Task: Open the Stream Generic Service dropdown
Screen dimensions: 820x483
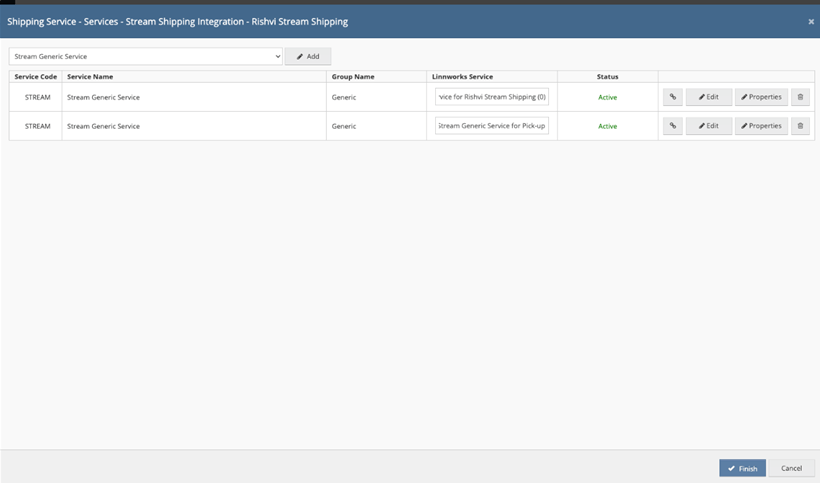Action: click(146, 57)
